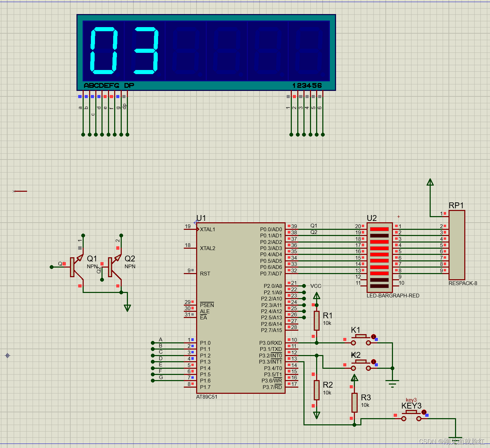Click the P1.7 pin label

205,387
